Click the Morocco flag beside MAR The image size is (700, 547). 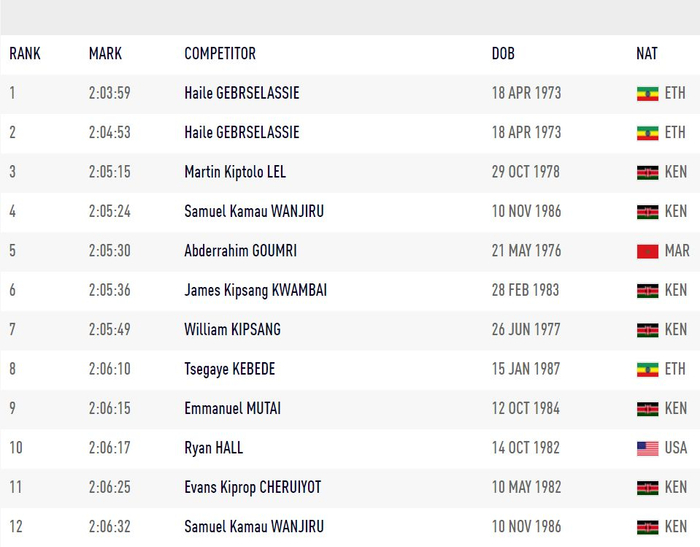(647, 251)
